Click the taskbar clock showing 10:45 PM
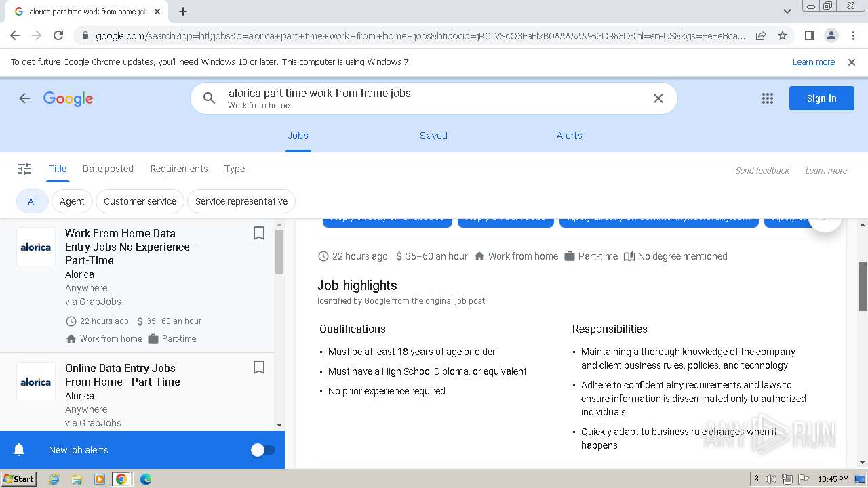Viewport: 868px width, 488px height. 833,479
